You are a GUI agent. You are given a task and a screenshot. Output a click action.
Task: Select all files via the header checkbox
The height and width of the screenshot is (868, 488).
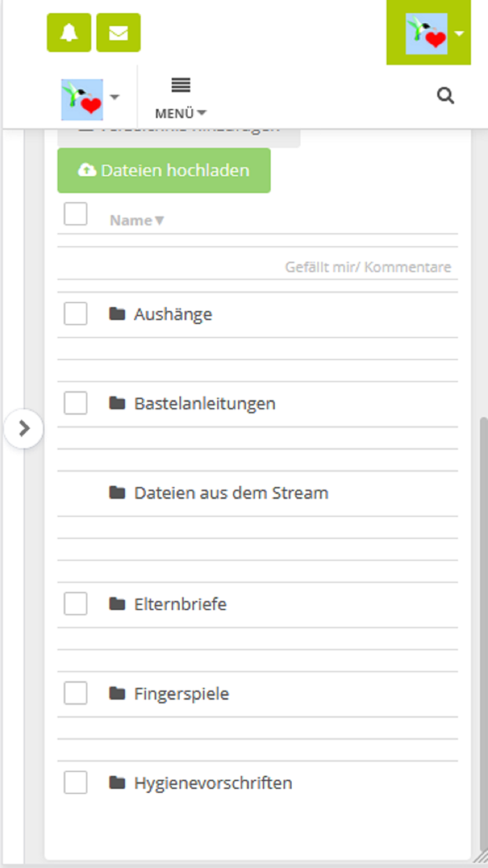pyautogui.click(x=75, y=214)
